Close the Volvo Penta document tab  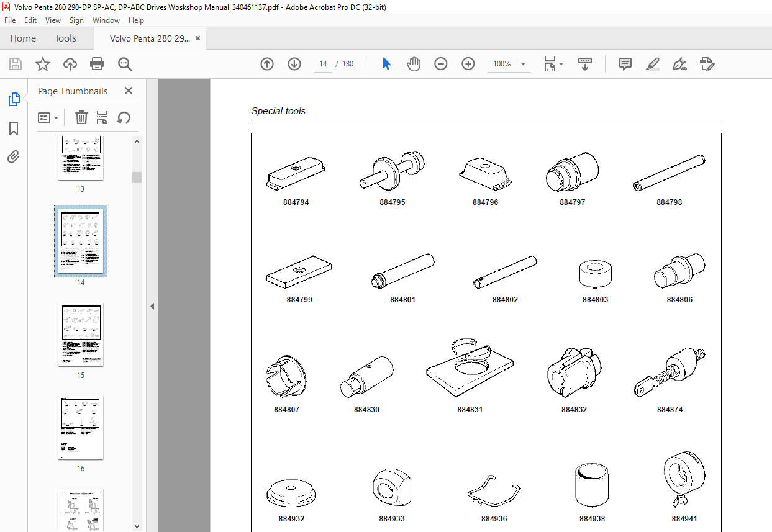tap(198, 38)
